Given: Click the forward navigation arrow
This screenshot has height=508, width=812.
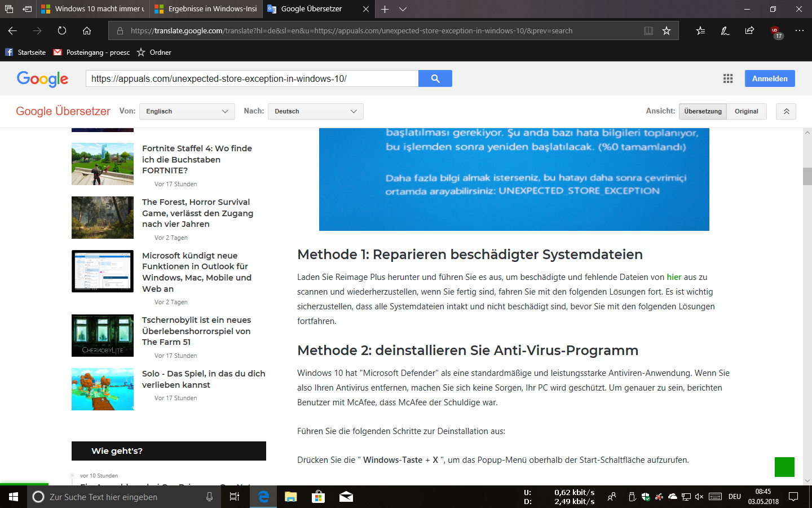Looking at the screenshot, I should coord(37,30).
